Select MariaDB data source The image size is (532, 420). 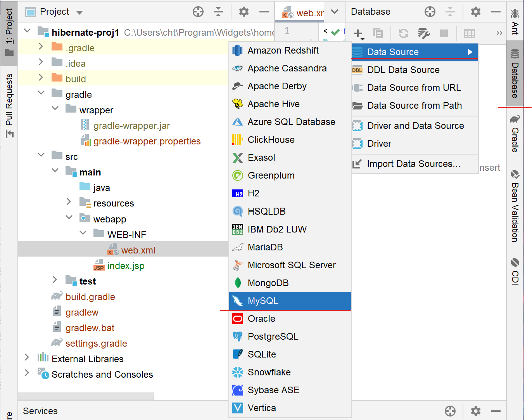290,247
